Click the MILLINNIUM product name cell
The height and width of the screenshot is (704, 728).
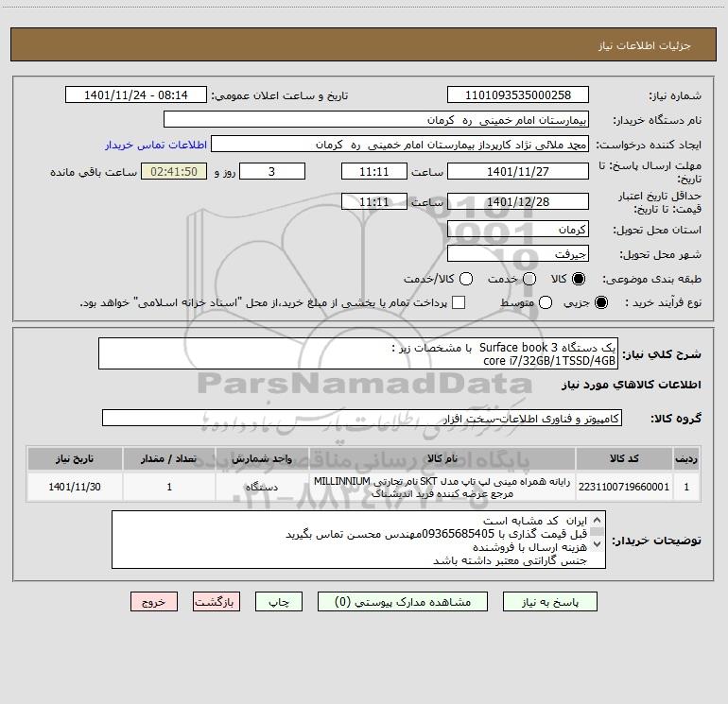tap(442, 487)
